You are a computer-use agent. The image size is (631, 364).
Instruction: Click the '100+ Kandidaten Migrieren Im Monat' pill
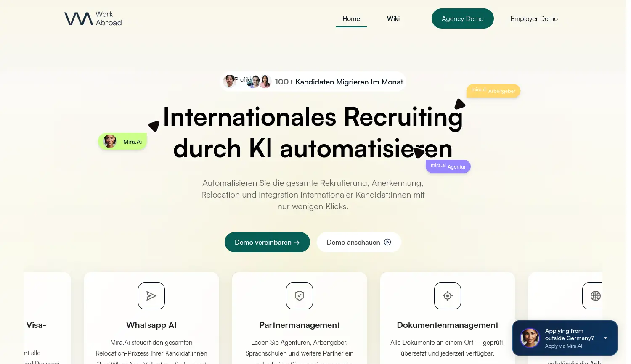tap(339, 82)
